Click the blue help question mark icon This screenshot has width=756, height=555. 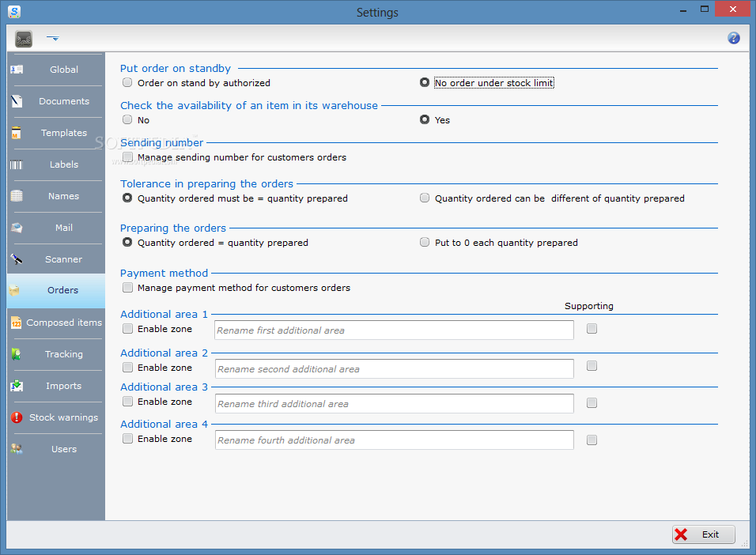point(734,38)
